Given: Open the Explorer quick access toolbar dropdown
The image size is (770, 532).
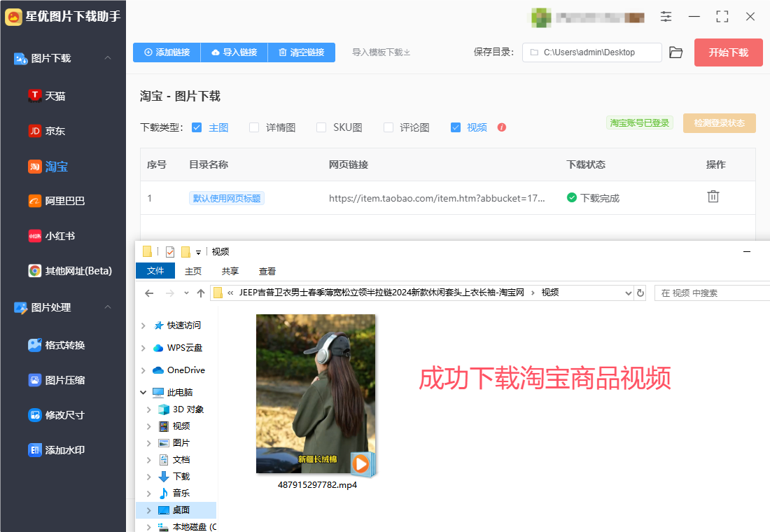Looking at the screenshot, I should pyautogui.click(x=198, y=253).
